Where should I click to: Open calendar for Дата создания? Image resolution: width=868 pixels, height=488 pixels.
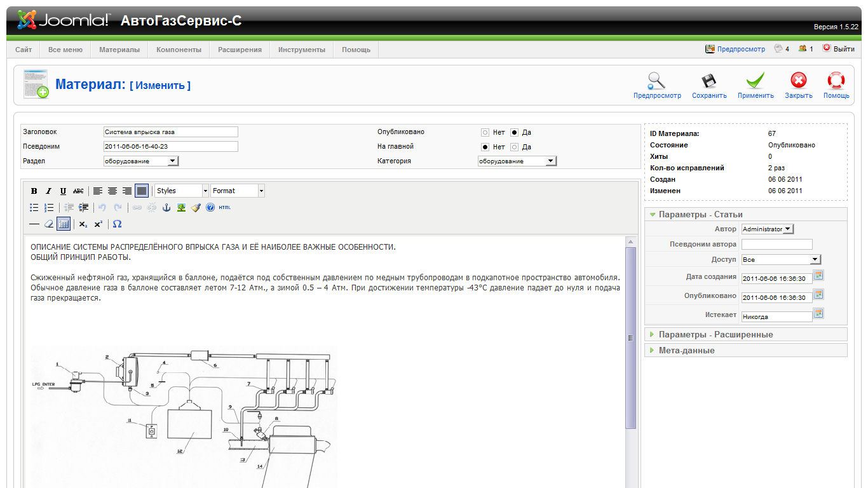(x=818, y=275)
